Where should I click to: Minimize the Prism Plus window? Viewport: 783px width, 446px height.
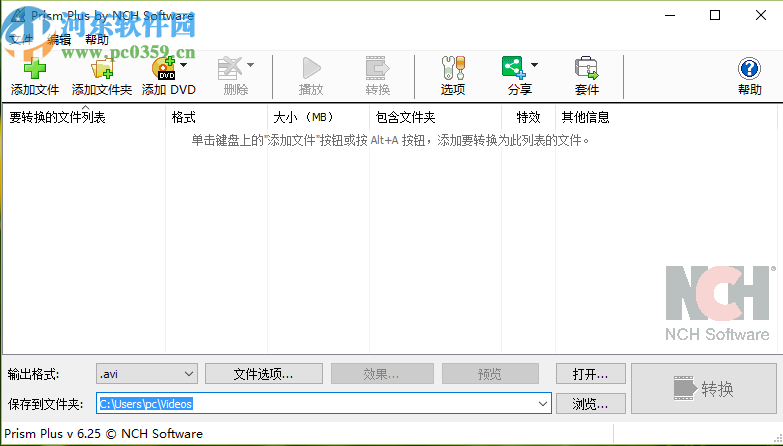point(670,15)
